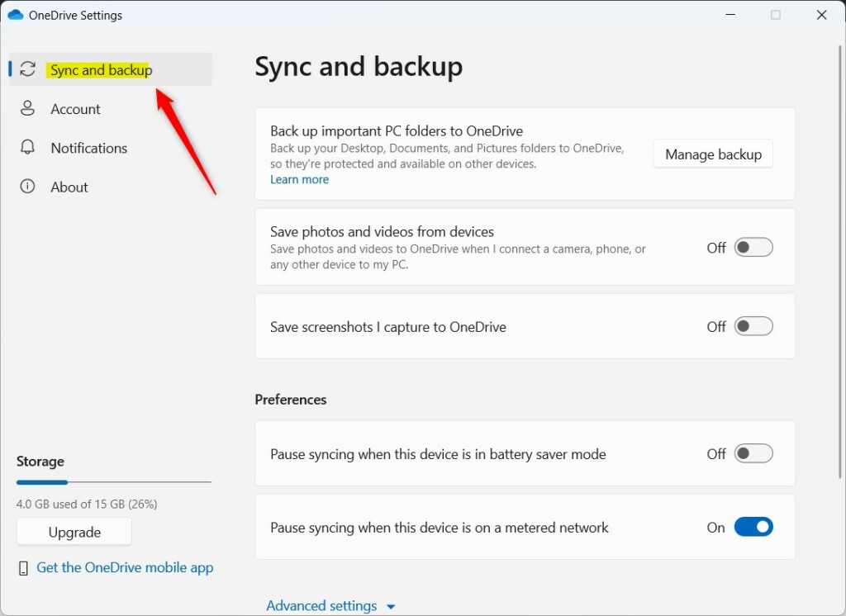Select the About section
The width and height of the screenshot is (846, 616).
pos(111,187)
